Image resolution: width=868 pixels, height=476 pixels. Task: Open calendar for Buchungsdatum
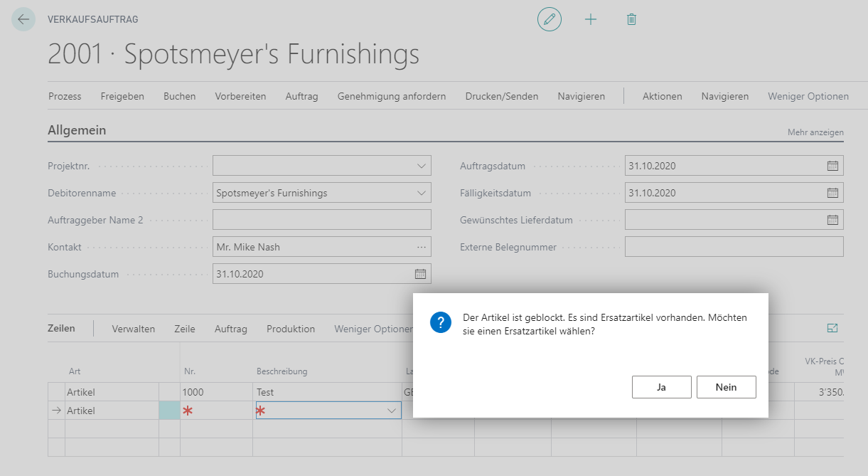coord(420,274)
